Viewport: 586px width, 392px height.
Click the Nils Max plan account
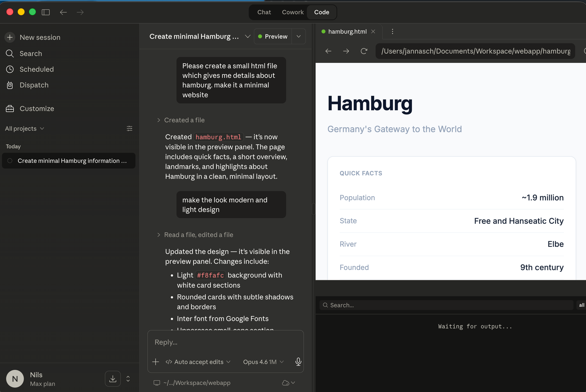point(43,379)
